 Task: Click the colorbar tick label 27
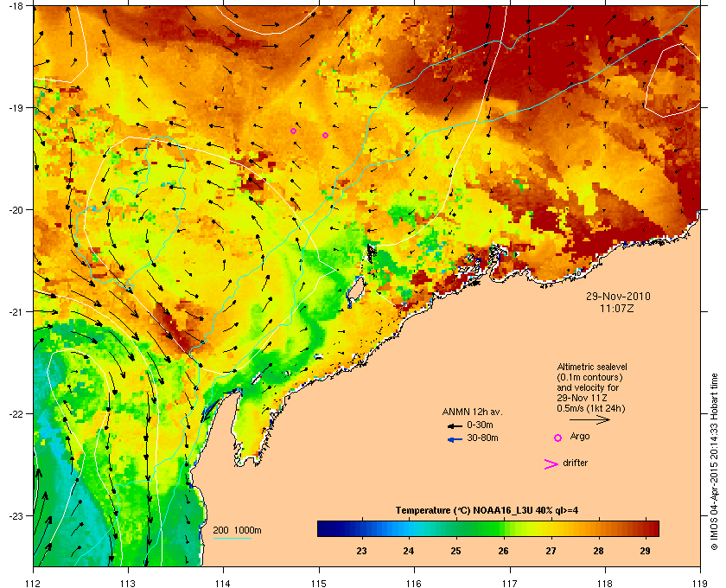pyautogui.click(x=551, y=551)
